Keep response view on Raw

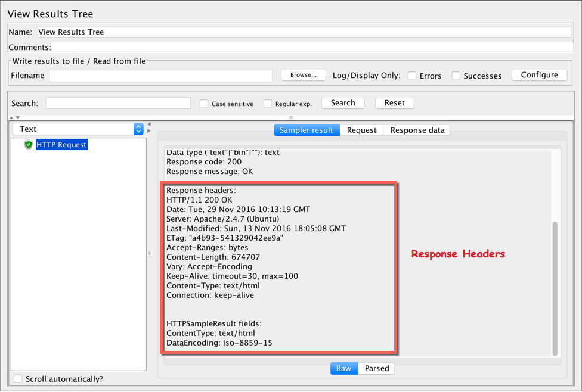point(344,368)
